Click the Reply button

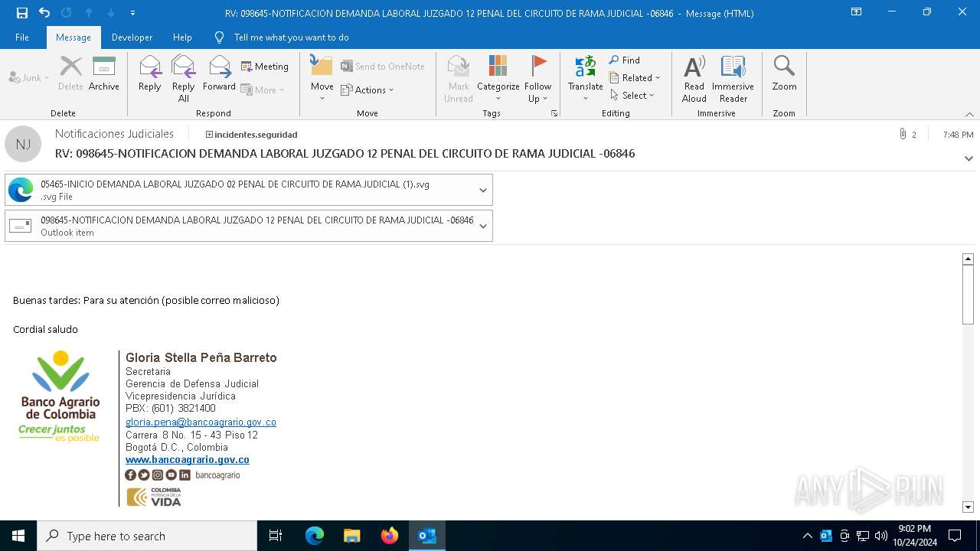(x=150, y=73)
